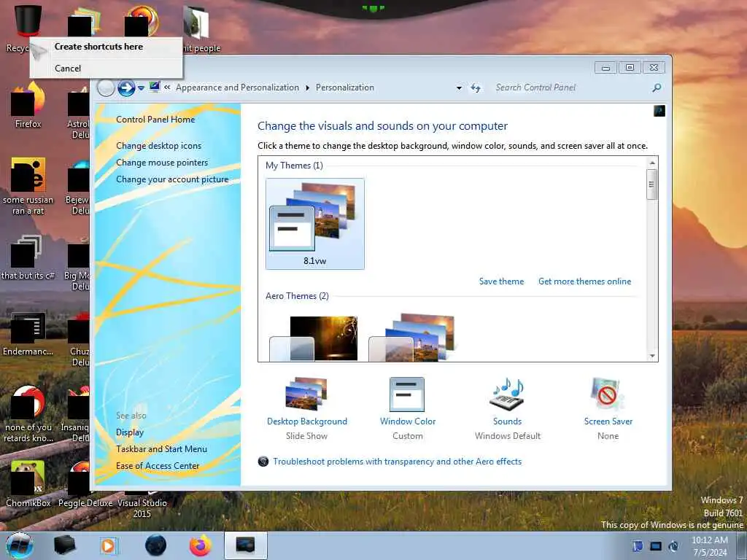The width and height of the screenshot is (747, 560).
Task: Open help icon in Personalization window
Action: (x=659, y=111)
